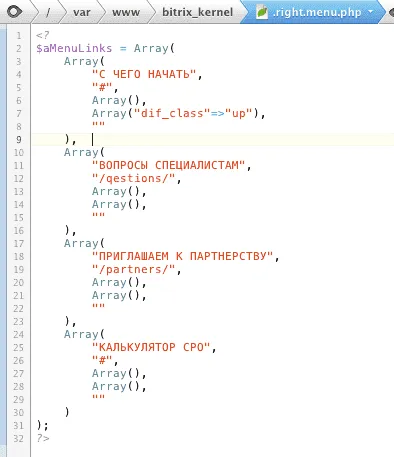Navigate to the var breadcrumb
Image resolution: width=394 pixels, height=457 pixels.
pyautogui.click(x=82, y=13)
